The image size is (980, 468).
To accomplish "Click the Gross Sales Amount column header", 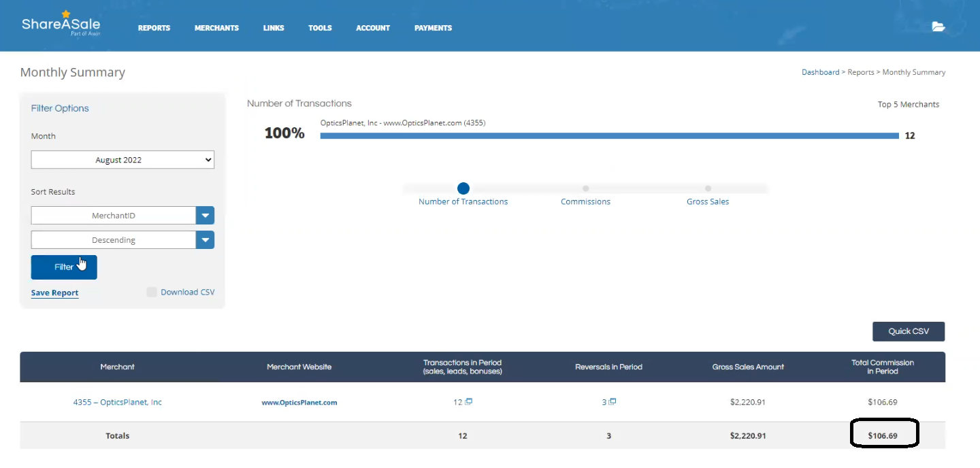I will coord(748,367).
